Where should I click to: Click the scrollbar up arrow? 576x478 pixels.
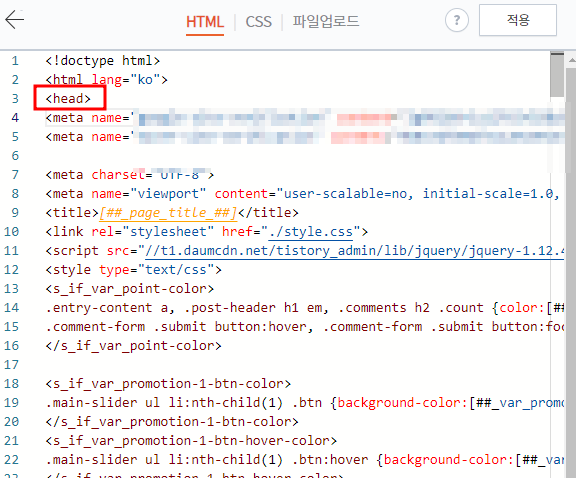pyautogui.click(x=572, y=60)
